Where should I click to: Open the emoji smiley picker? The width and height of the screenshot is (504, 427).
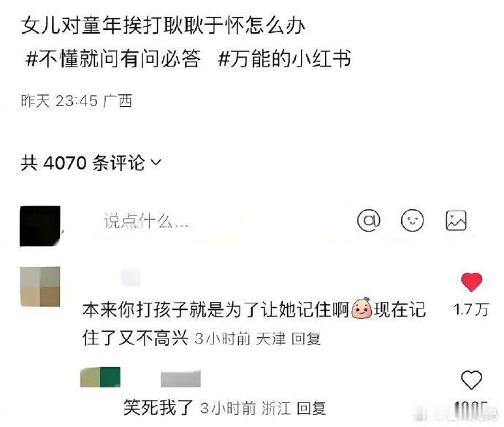coord(412,220)
